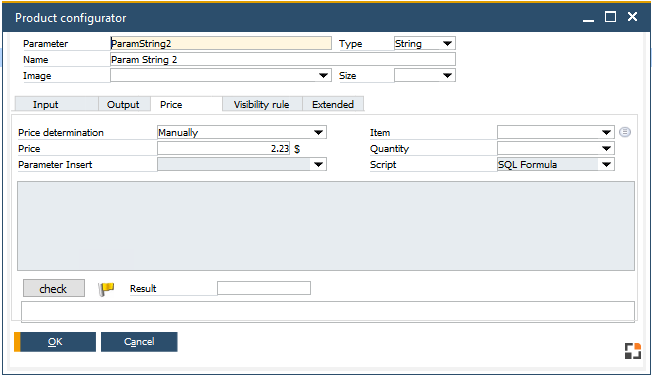Click the Parameter Insert label
Viewport: 652px width, 377px height.
coord(55,165)
